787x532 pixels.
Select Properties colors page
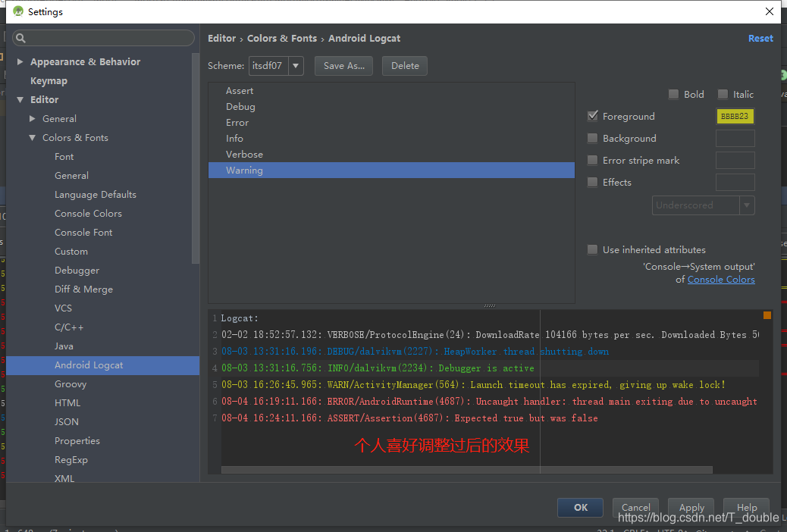pos(77,441)
